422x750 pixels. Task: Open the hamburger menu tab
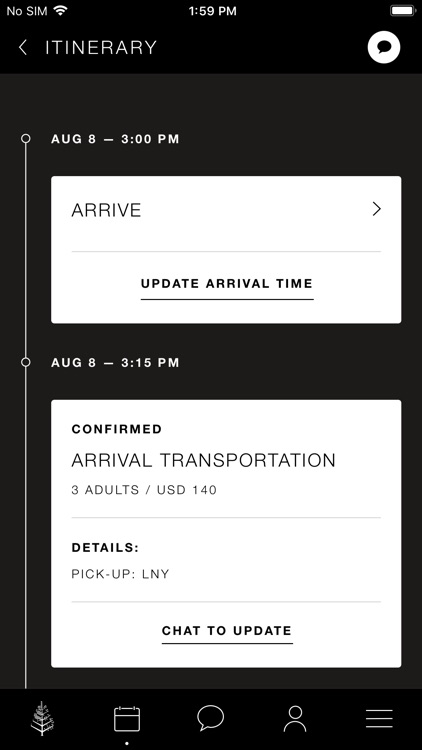[x=379, y=718]
